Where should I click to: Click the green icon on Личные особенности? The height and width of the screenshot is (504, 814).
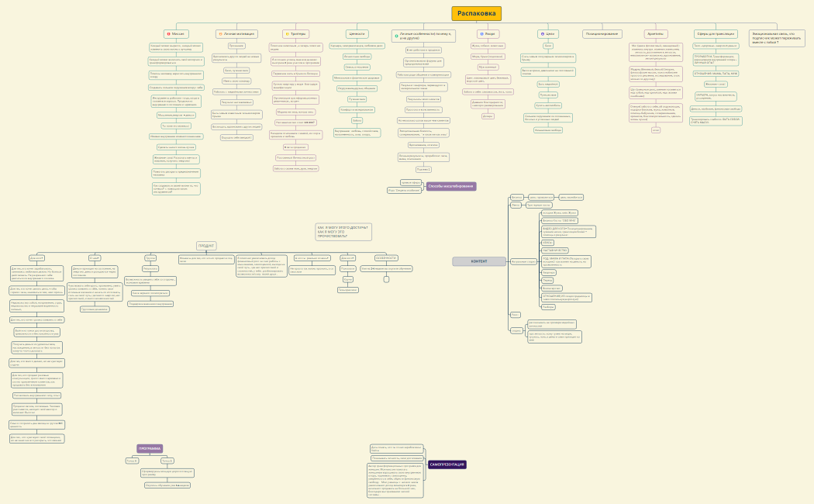click(x=395, y=36)
